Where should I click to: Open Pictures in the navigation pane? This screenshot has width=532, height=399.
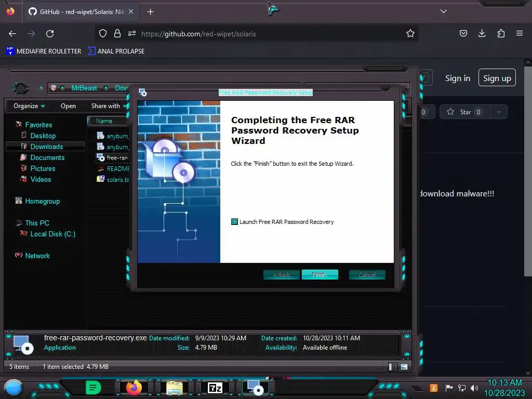[43, 168]
